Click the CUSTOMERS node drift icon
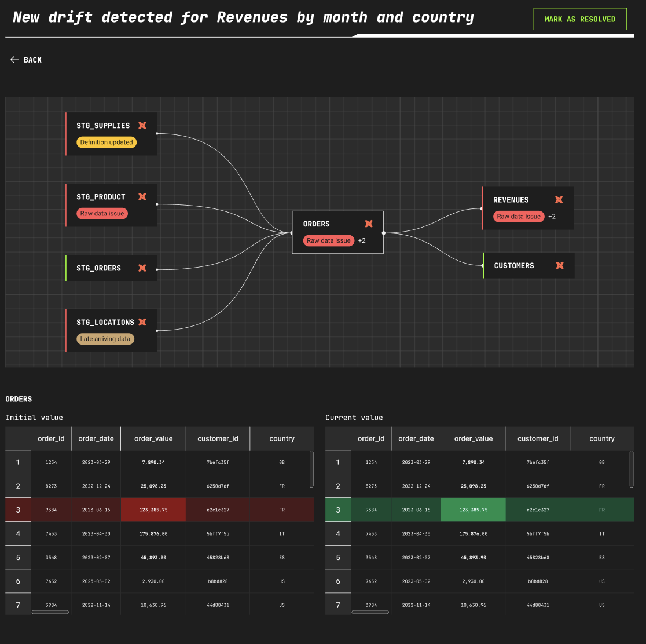Viewport: 646px width, 644px height. click(x=560, y=265)
